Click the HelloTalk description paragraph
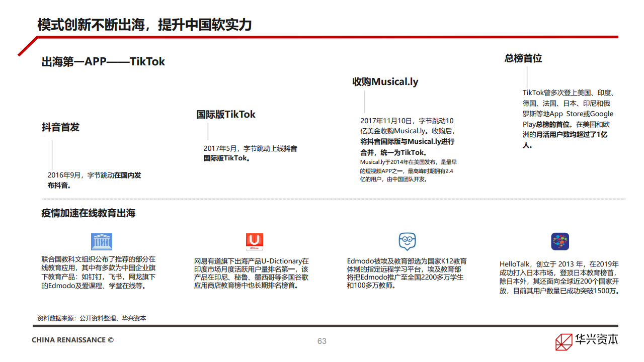This screenshot has width=644, height=362. pos(559,278)
